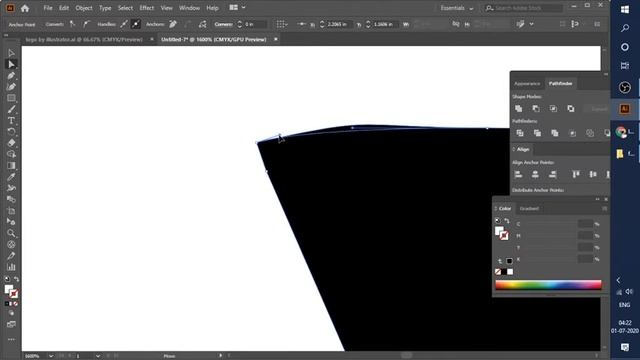Image resolution: width=640 pixels, height=360 pixels.
Task: Select the Zoom tool magnifier
Action: [11, 233]
